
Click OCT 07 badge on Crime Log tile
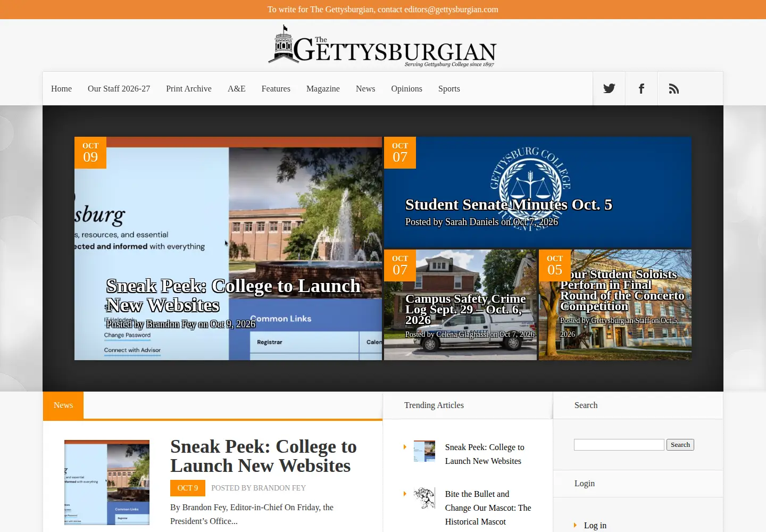click(400, 265)
